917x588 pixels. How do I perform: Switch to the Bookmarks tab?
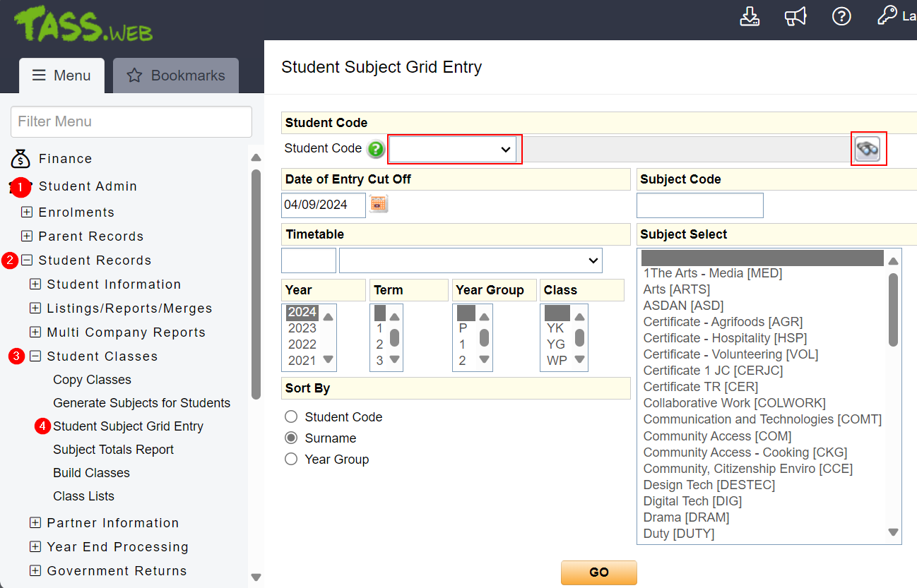[176, 76]
